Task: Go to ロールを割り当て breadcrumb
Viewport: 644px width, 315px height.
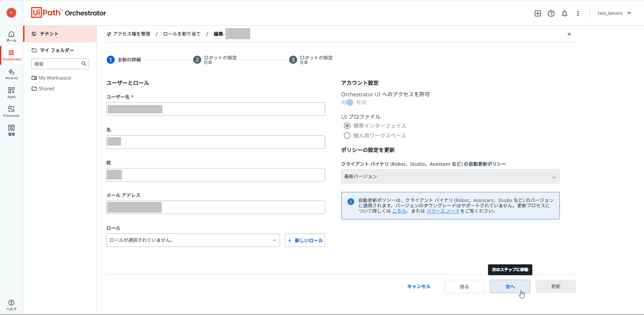Action: coord(182,34)
